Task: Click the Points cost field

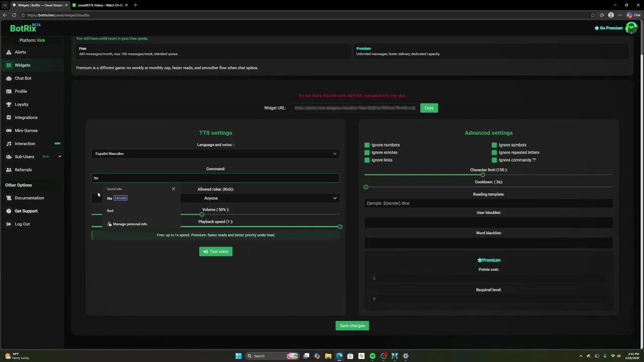Action: (489, 279)
